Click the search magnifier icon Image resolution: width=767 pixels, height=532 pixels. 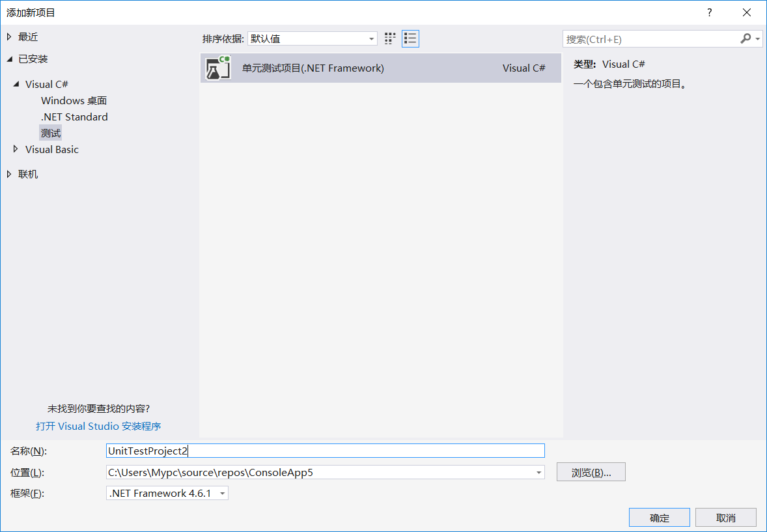pyautogui.click(x=745, y=38)
